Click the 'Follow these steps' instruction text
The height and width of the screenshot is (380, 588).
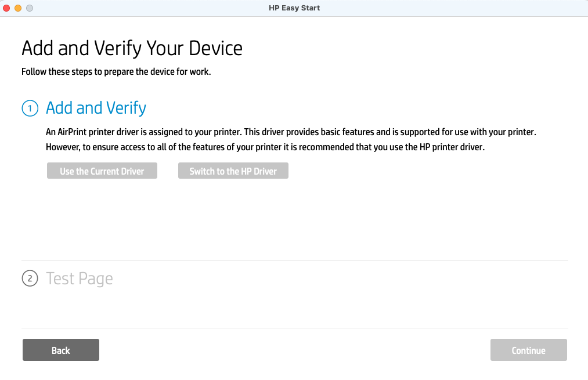click(x=116, y=73)
